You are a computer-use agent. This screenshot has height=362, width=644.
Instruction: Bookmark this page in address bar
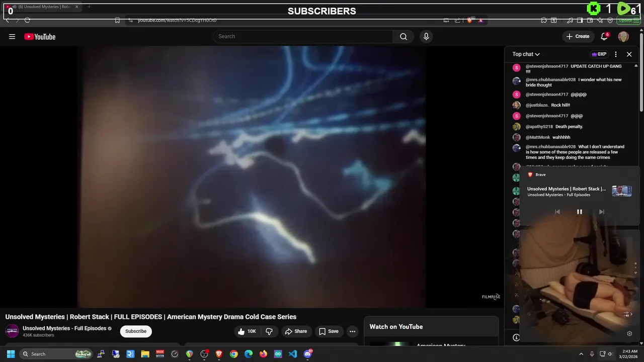(117, 20)
